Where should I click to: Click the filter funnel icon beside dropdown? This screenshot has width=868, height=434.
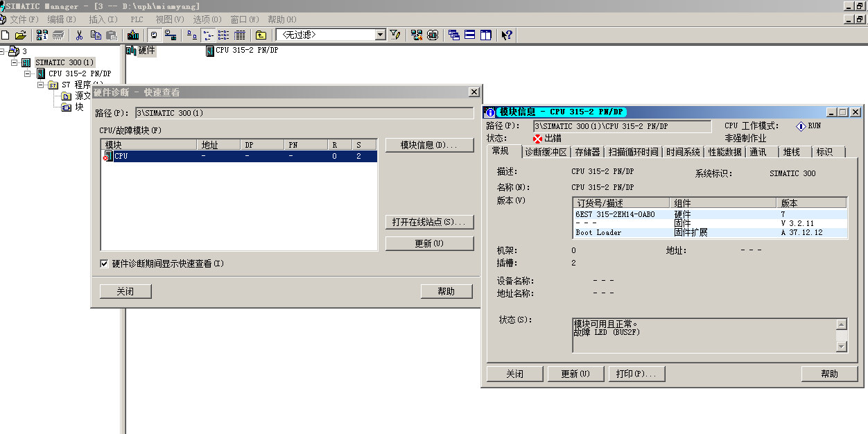[395, 35]
